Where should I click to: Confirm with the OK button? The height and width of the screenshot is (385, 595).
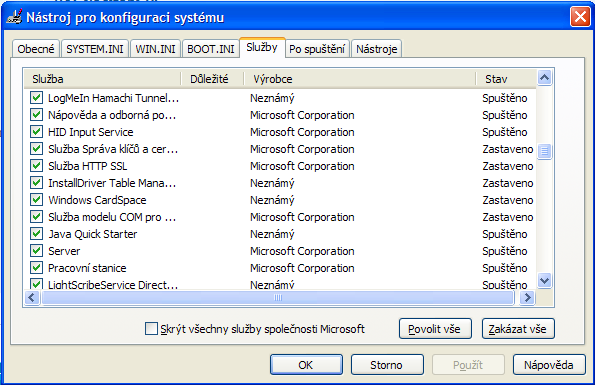[x=306, y=365]
